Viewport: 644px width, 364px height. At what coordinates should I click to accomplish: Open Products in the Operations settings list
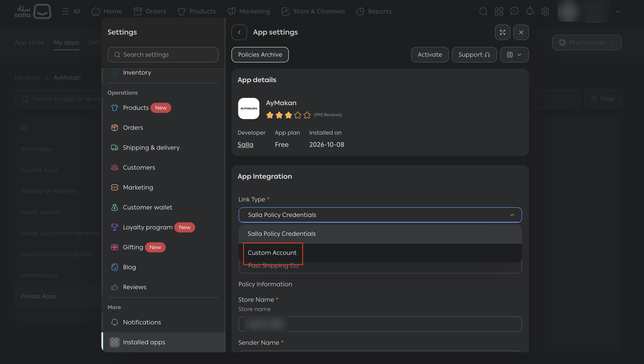coord(163,108)
